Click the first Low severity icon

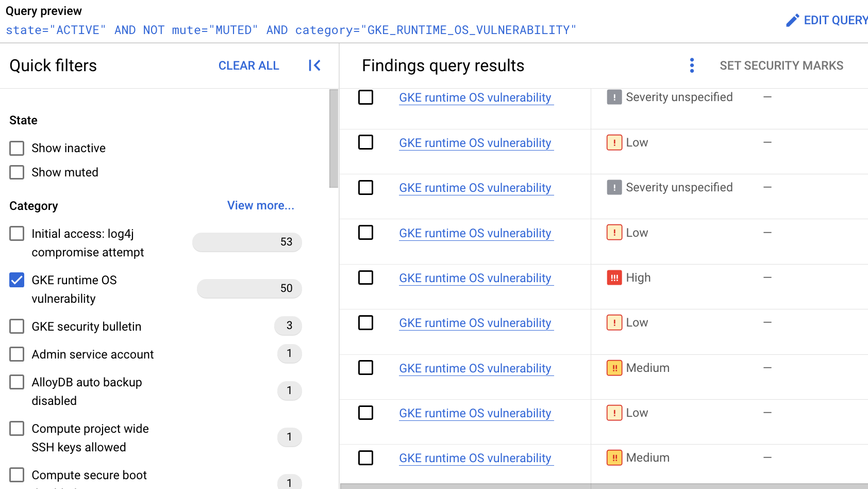[614, 143]
